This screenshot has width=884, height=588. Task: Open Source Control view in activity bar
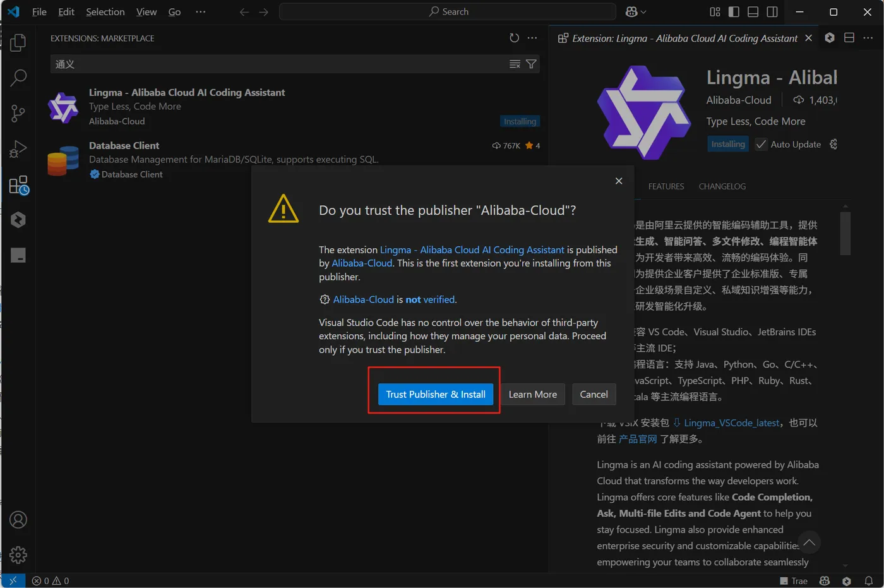(18, 114)
